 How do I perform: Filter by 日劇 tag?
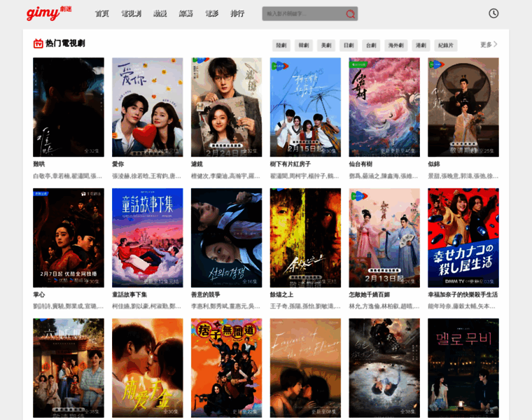(x=349, y=45)
